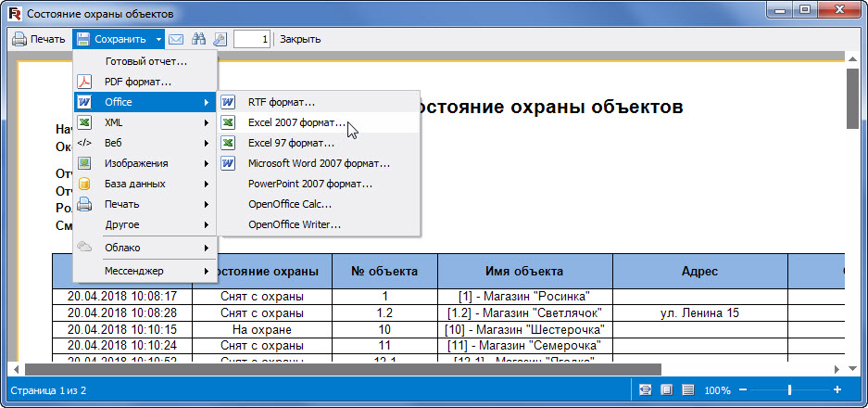The image size is (868, 408).
Task: Choose RTF формат export option
Action: pyautogui.click(x=319, y=103)
